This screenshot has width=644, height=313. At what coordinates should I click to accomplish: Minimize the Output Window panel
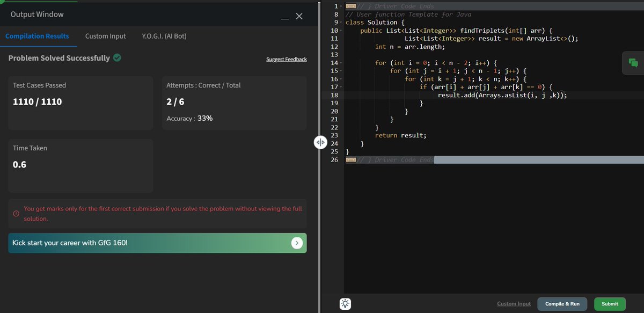coord(284,20)
